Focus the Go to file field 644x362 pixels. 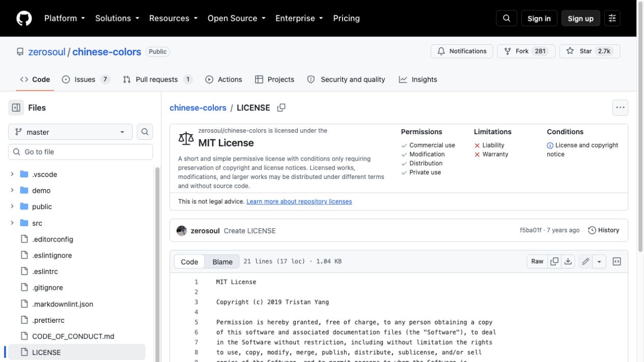coord(80,152)
